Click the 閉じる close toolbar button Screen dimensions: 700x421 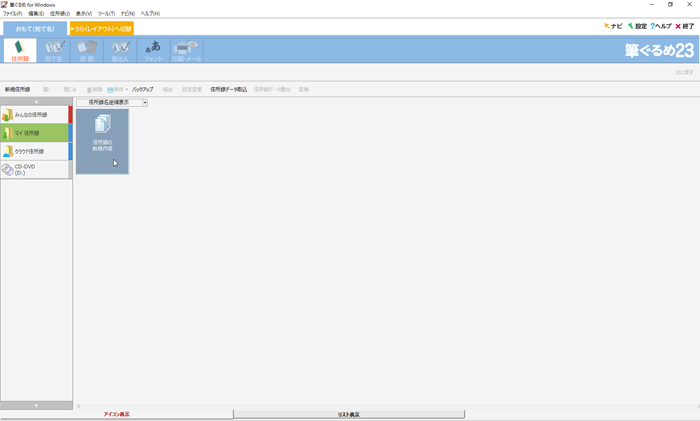tap(70, 90)
